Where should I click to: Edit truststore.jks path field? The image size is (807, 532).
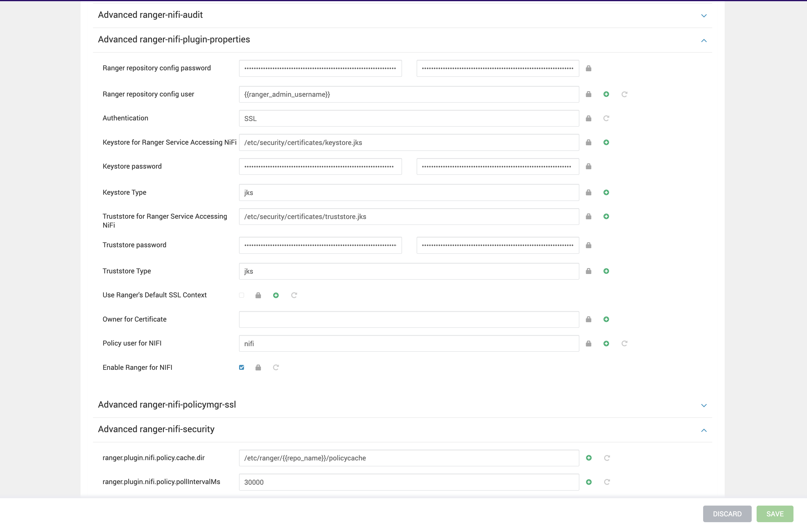pyautogui.click(x=409, y=217)
